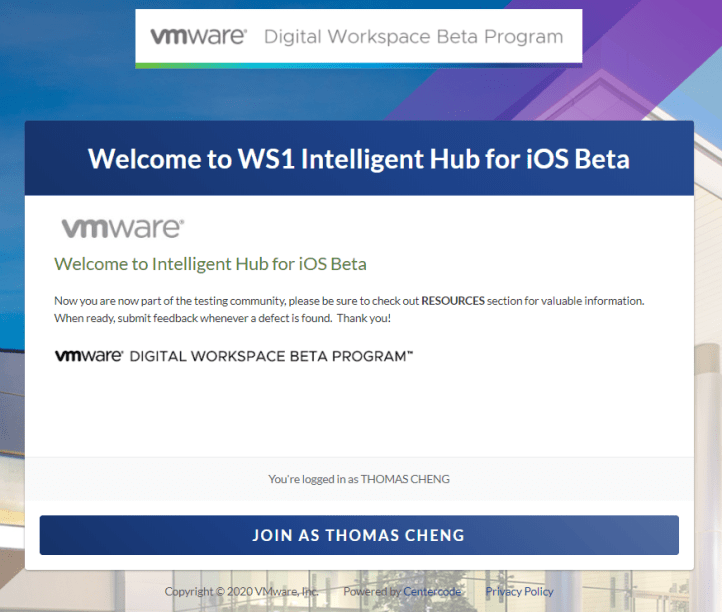722x612 pixels.
Task: Click the 'Digital Workspace Beta Program' banner title
Action: tap(413, 36)
